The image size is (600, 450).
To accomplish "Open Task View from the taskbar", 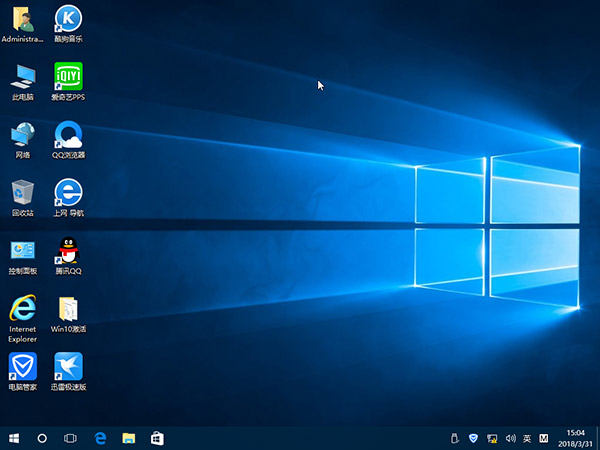I will [x=71, y=438].
